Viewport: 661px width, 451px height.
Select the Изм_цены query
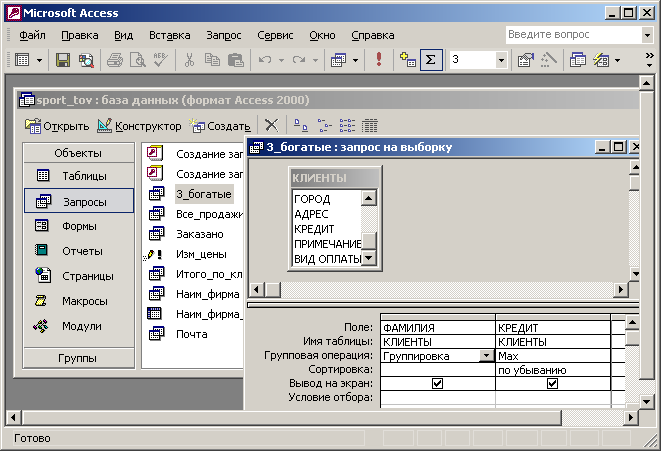[x=201, y=254]
